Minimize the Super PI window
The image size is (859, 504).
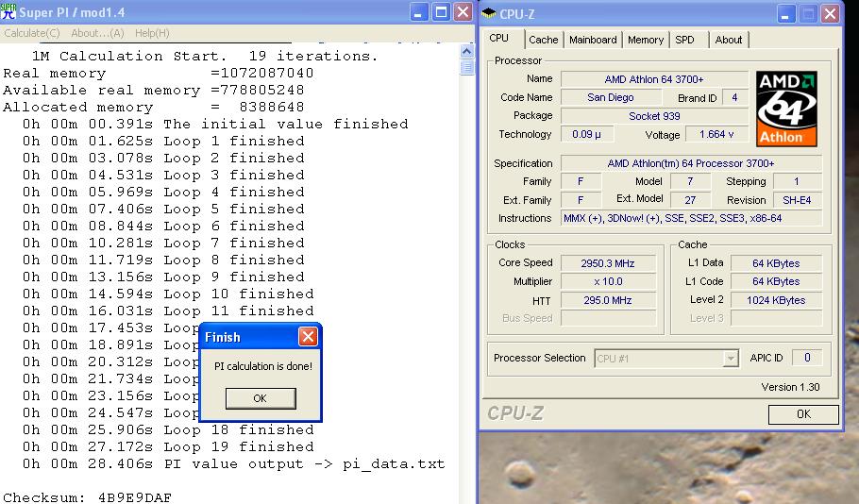coord(418,12)
